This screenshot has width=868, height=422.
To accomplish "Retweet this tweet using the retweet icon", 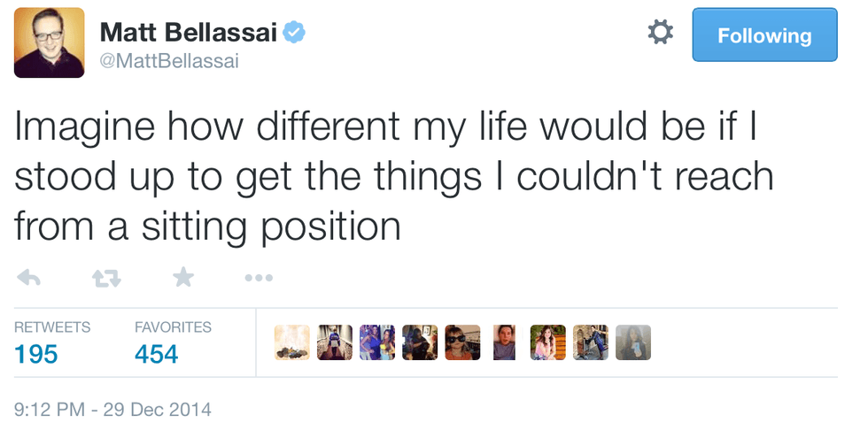I will [106, 278].
